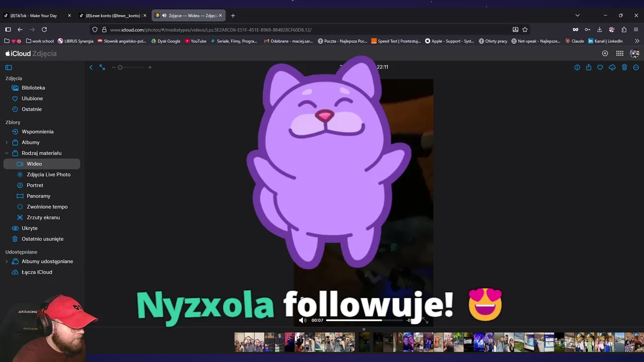The height and width of the screenshot is (362, 644).
Task: Click the video fullscreen expand icon
Action: (425, 320)
